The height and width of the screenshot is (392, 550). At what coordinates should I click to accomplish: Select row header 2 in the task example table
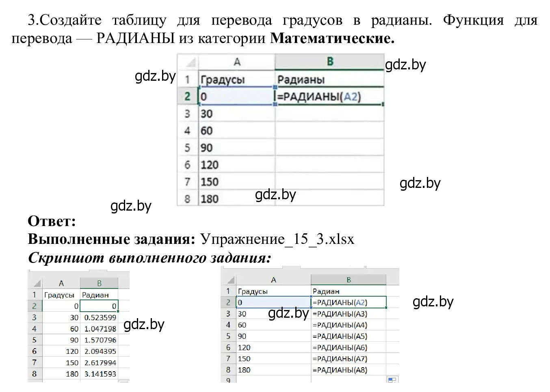(x=188, y=96)
